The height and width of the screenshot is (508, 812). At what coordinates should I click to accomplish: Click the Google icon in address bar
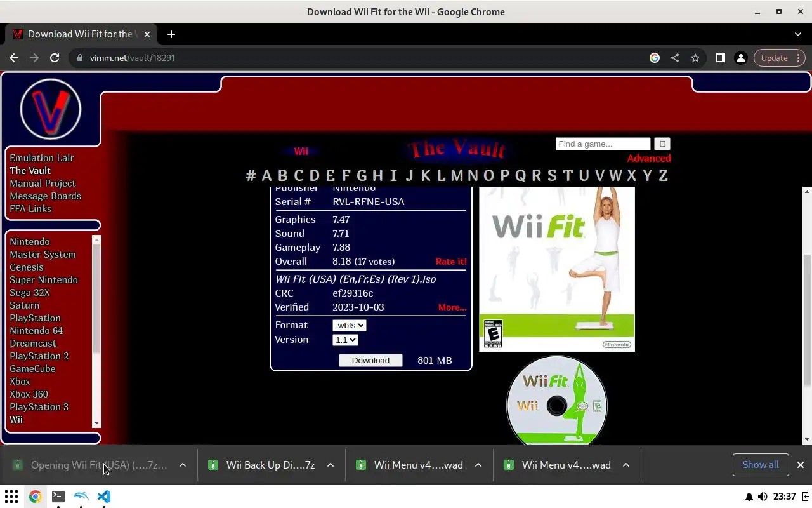(655, 58)
